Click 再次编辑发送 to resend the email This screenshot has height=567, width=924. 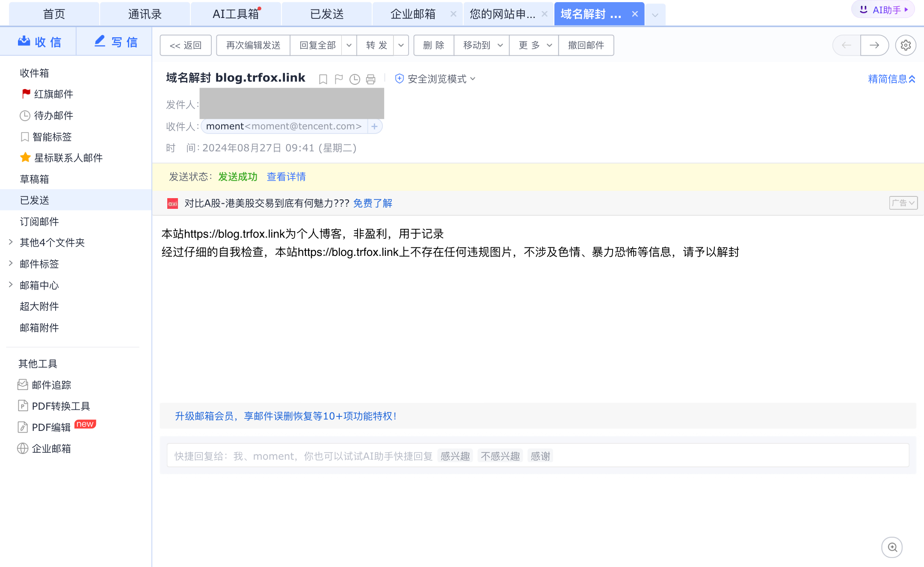253,45
